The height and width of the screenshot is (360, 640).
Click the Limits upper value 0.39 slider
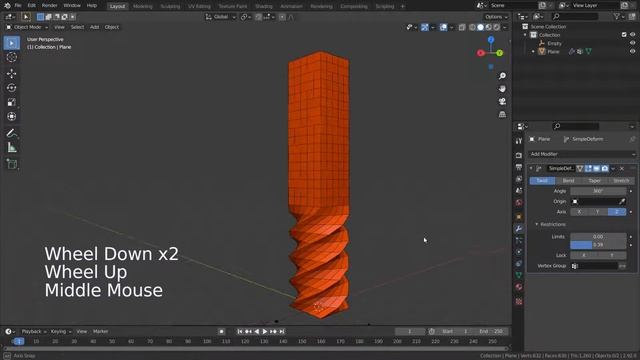[x=598, y=245]
